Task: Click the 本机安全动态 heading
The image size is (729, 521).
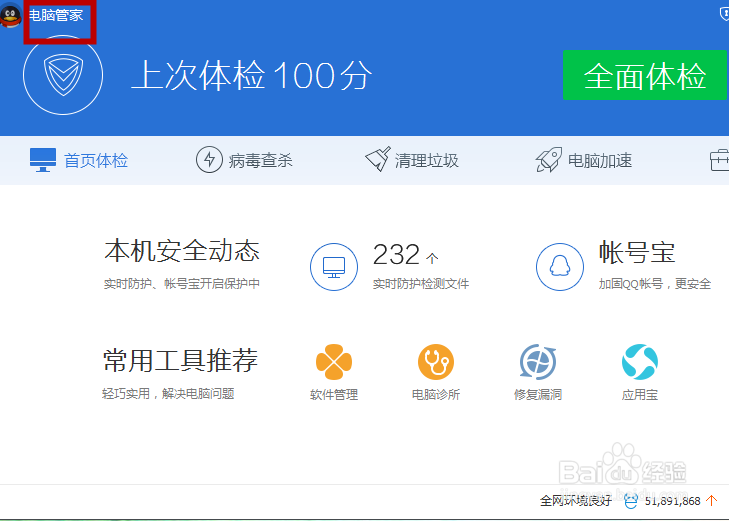Action: tap(182, 251)
